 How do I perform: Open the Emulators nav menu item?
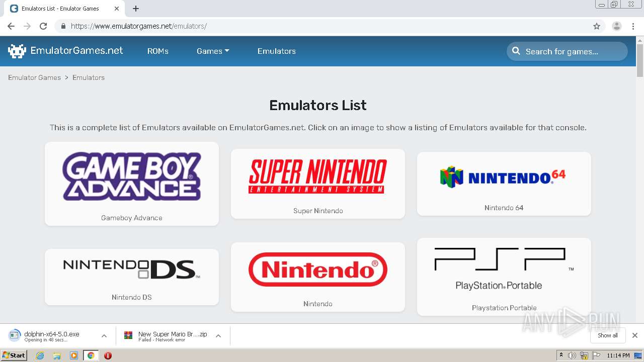click(x=277, y=51)
